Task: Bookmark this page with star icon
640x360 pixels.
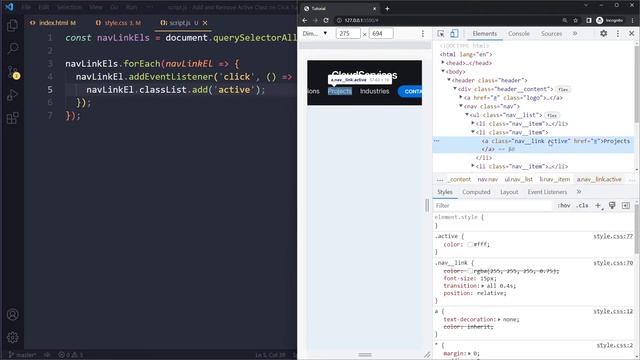Action: (576, 20)
